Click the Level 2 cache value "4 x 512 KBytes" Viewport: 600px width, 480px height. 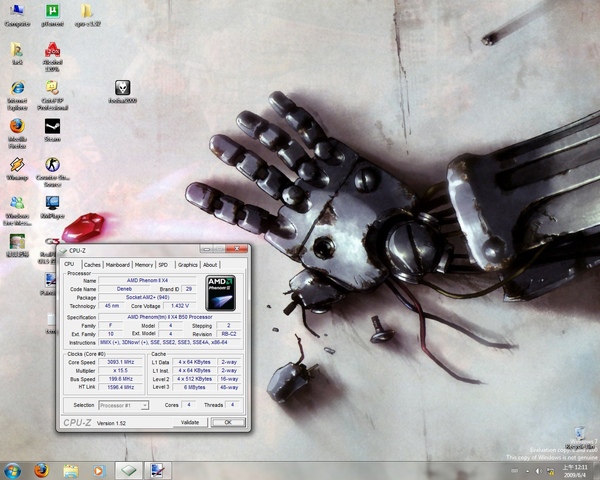point(194,379)
